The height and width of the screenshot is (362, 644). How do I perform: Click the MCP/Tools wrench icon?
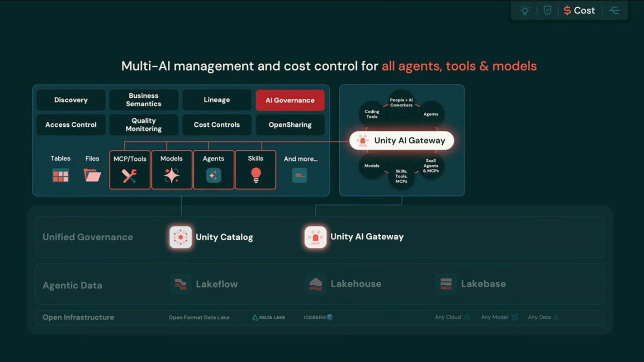130,176
